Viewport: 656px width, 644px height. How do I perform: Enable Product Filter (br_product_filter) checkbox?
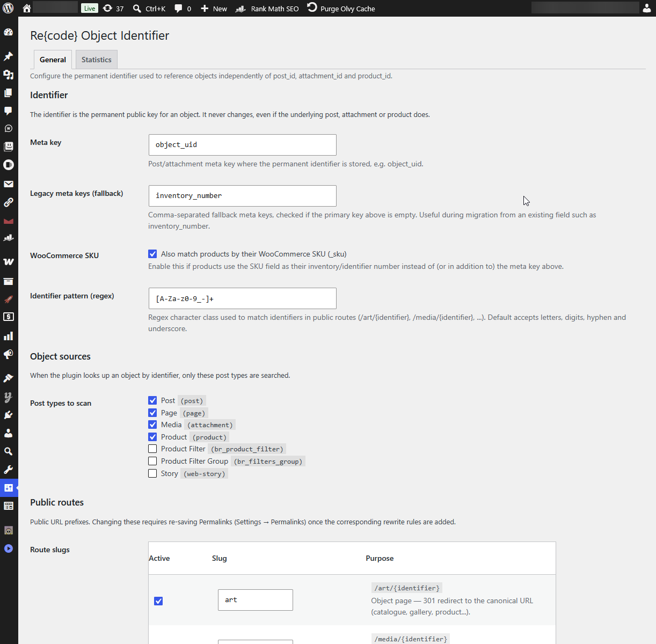[x=152, y=449]
